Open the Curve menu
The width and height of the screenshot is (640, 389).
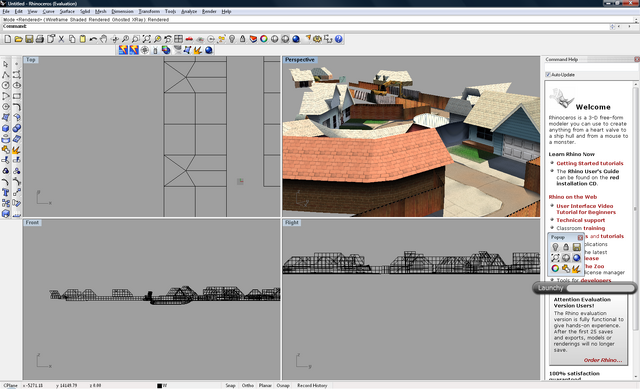pos(49,11)
